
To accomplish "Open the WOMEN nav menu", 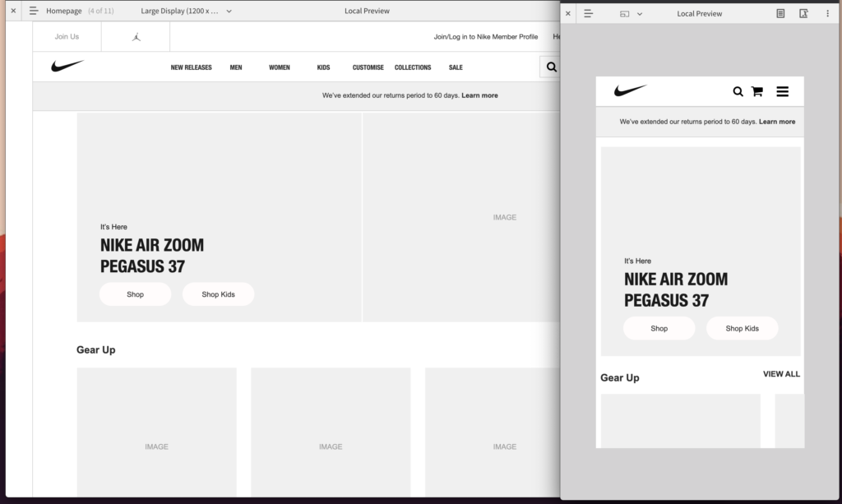I will pyautogui.click(x=280, y=67).
